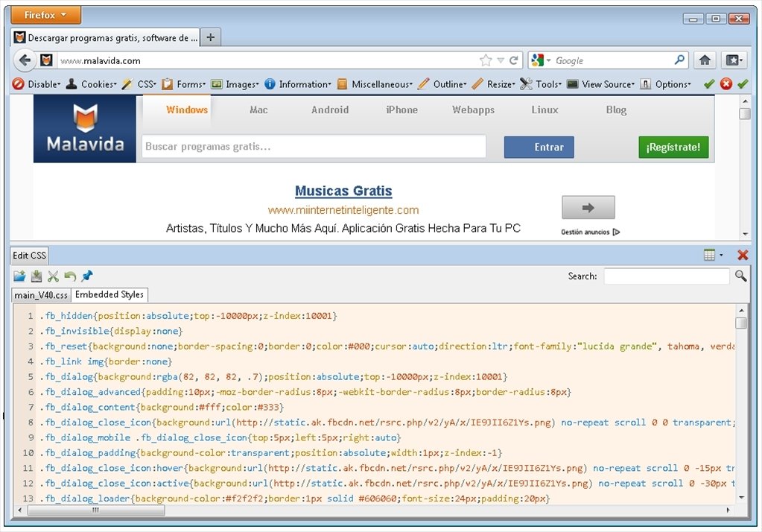Click the AdChoices triangle beside Gestión anuncios
The image size is (762, 532).
[616, 232]
